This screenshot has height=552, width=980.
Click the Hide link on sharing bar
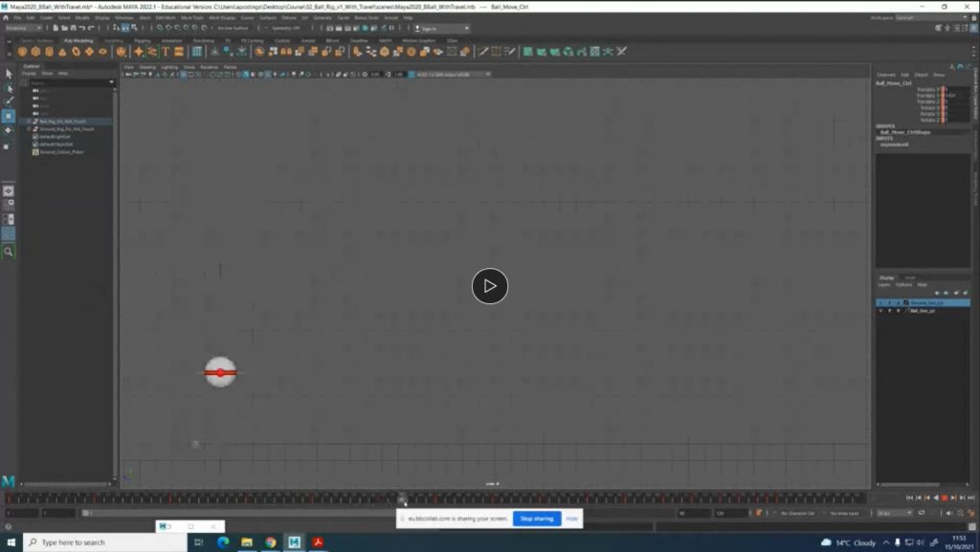[x=571, y=519]
